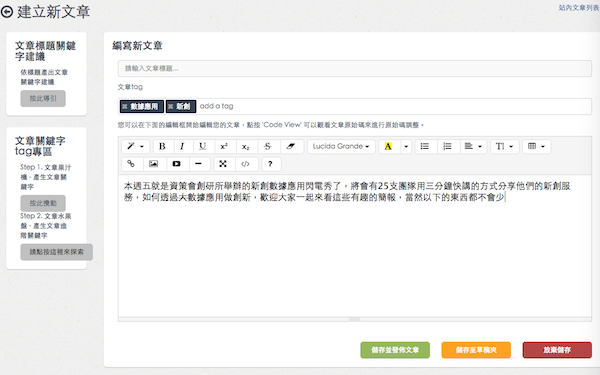Open the Lucida Grande font dropdown

[x=341, y=147]
